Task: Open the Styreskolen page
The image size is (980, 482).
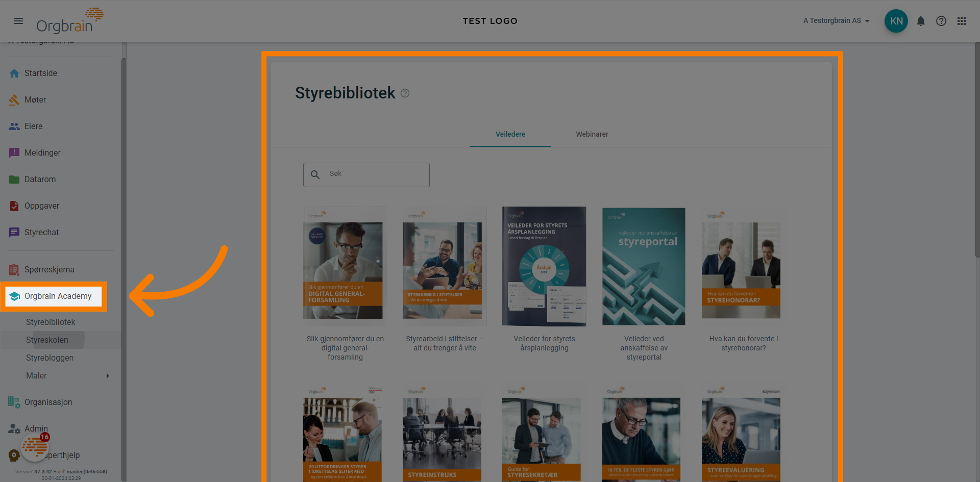Action: coord(47,340)
